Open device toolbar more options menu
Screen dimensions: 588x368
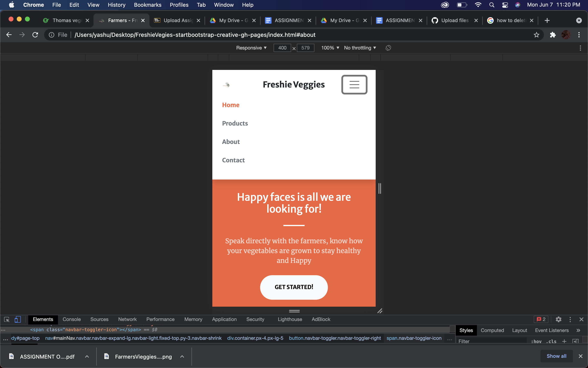(580, 48)
